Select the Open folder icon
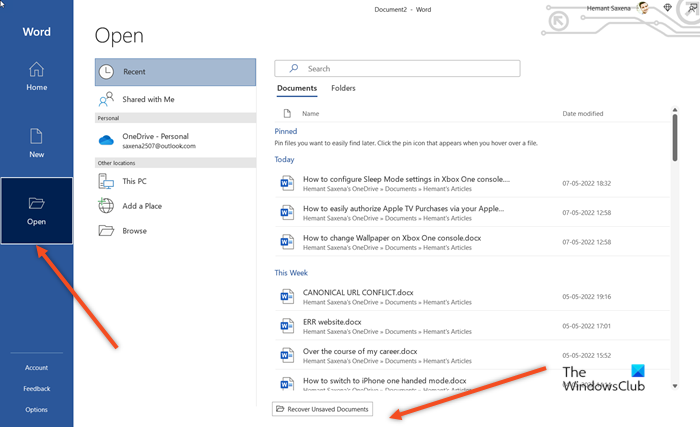Viewport: 700px width, 427px height. point(36,204)
